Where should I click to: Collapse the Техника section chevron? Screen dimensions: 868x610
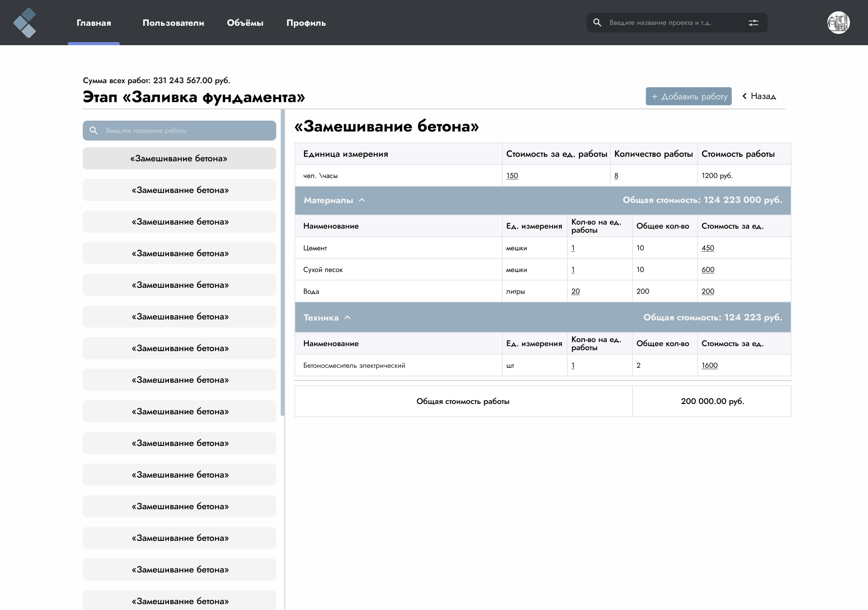click(347, 318)
